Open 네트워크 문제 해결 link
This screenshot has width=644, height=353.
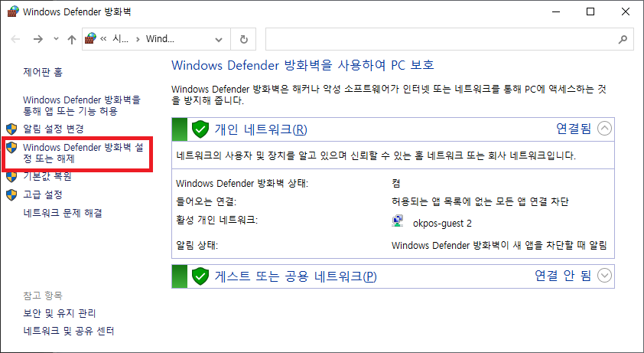[x=63, y=213]
